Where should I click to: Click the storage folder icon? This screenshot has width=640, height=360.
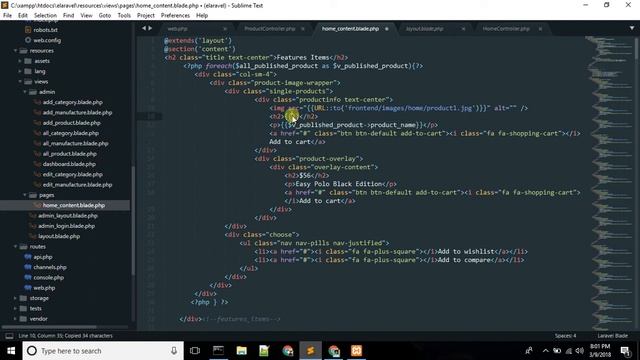coord(23,298)
